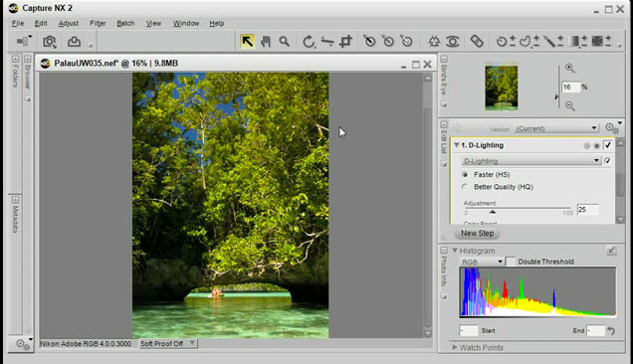Click the camera-with-magnifier toolbar icon
Viewport: 633px width, 364px height.
click(50, 41)
